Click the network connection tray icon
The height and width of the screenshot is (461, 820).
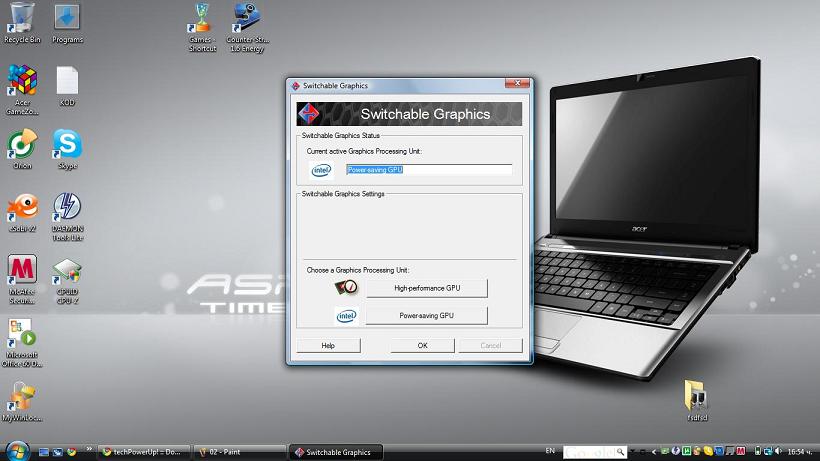pyautogui.click(x=768, y=451)
